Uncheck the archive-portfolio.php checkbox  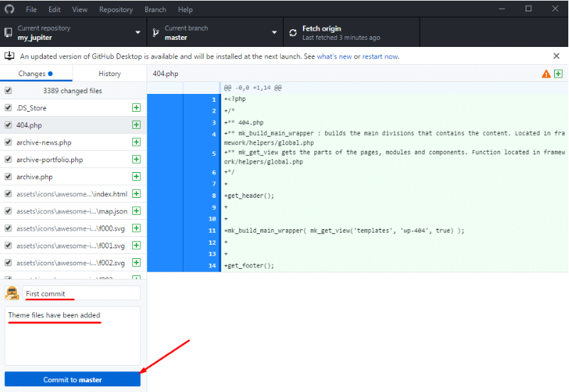pyautogui.click(x=8, y=159)
